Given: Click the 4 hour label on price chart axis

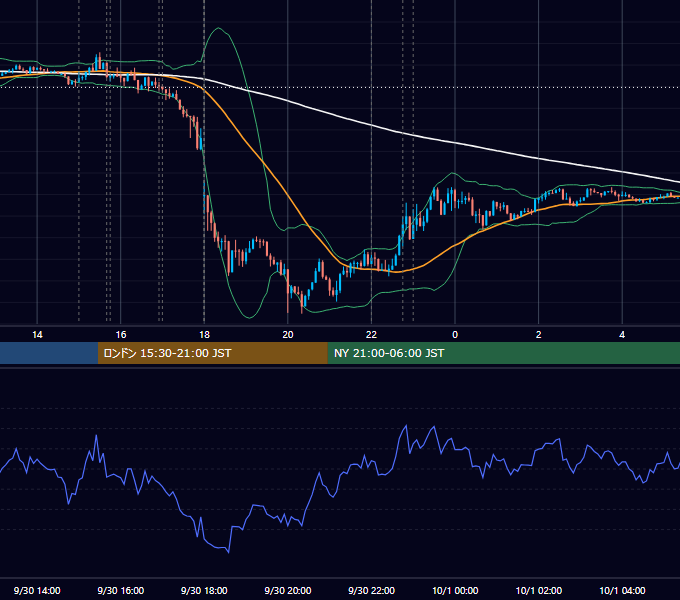Looking at the screenshot, I should tap(622, 335).
